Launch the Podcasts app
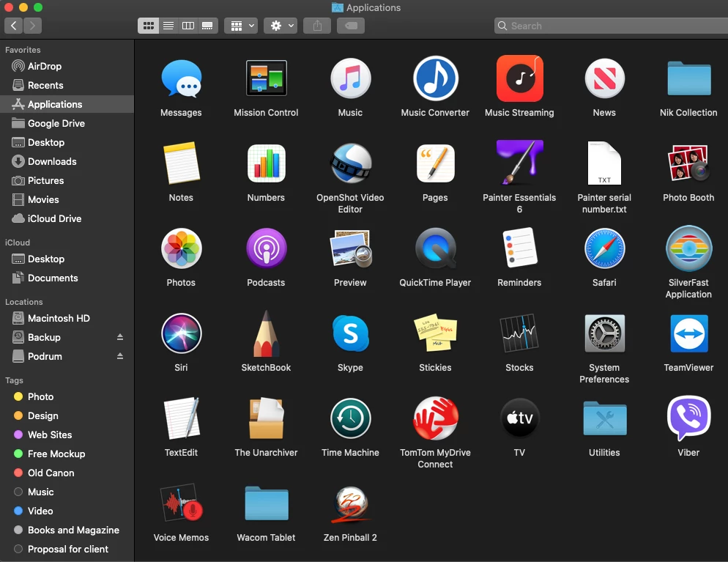 pyautogui.click(x=266, y=248)
